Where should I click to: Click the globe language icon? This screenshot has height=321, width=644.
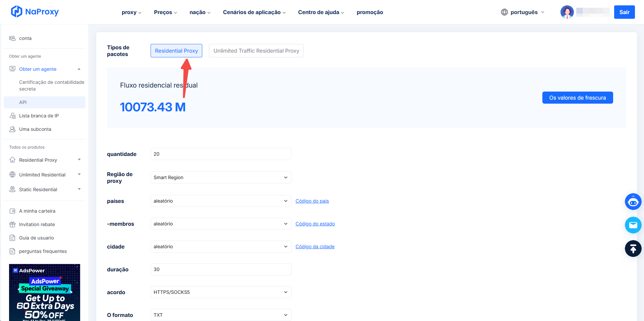(504, 12)
